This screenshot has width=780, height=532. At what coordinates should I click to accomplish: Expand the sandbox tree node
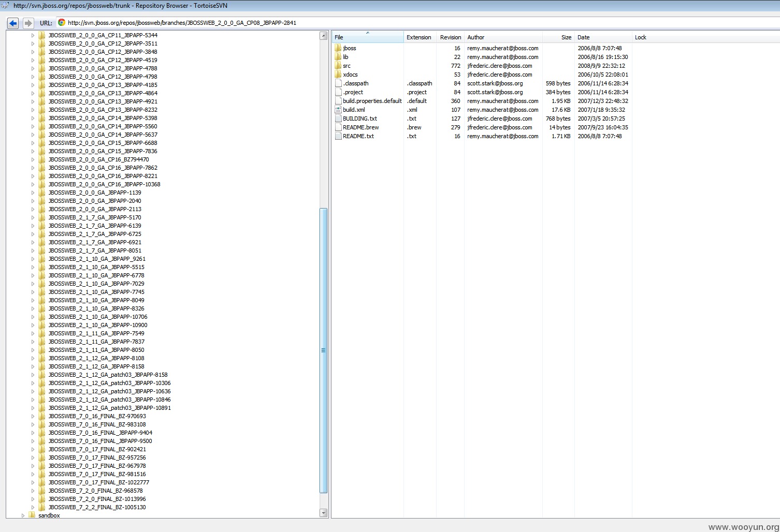(23, 515)
